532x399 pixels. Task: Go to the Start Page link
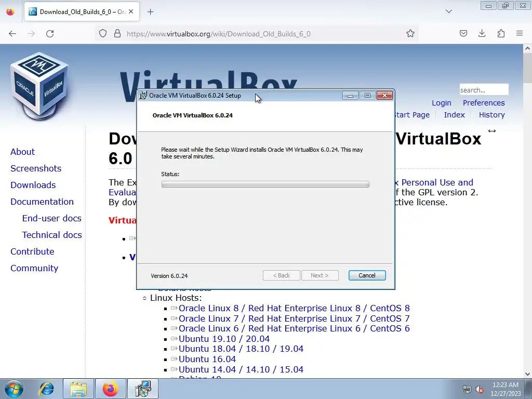(x=411, y=115)
